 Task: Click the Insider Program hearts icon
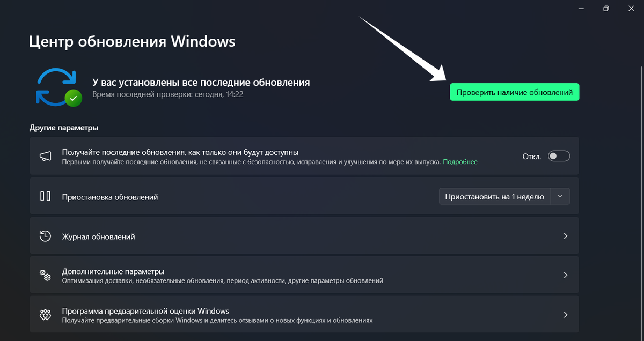click(46, 315)
